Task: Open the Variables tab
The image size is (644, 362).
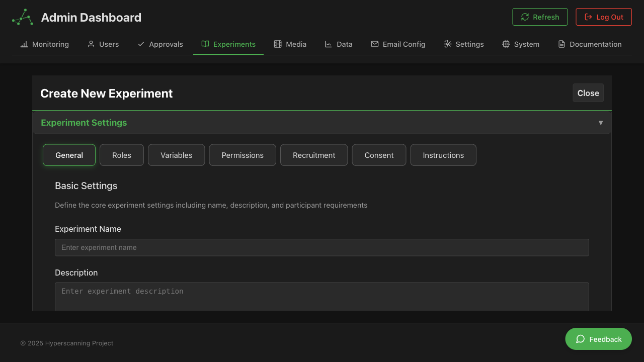Action: coord(176,155)
